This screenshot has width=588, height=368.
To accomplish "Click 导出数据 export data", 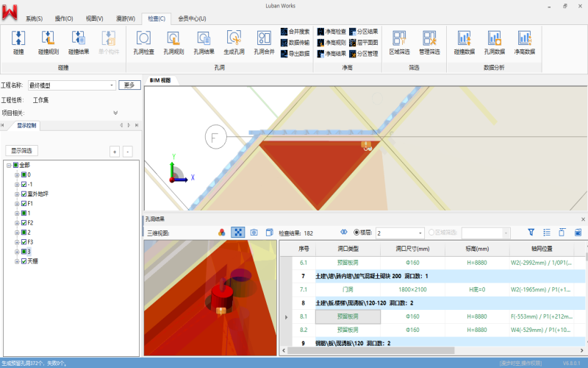I will coord(295,54).
